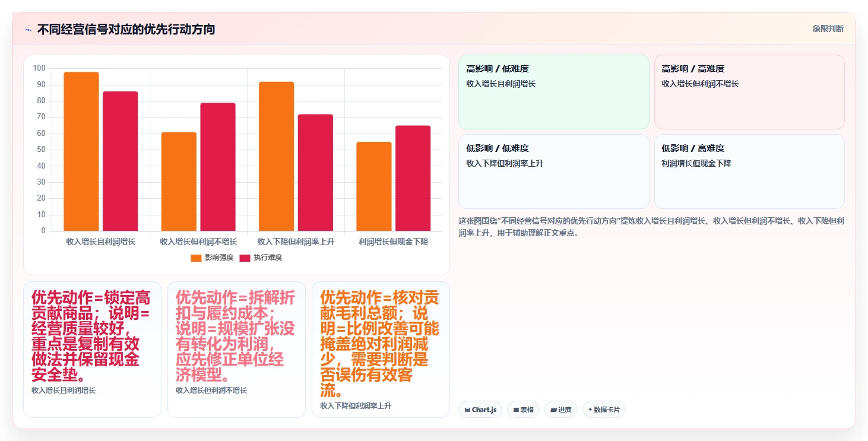The height and width of the screenshot is (441, 868).
Task: Click the 数据卡片 tag chip
Action: click(604, 410)
